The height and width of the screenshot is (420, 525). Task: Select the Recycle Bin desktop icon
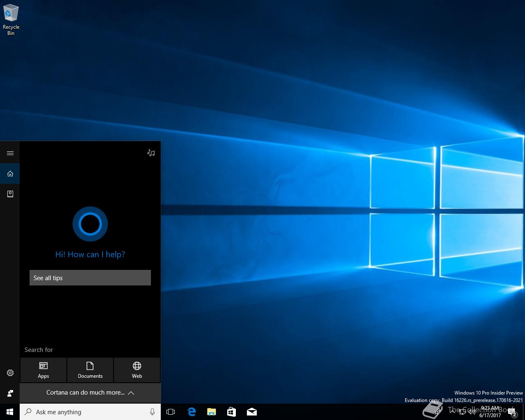pyautogui.click(x=11, y=20)
